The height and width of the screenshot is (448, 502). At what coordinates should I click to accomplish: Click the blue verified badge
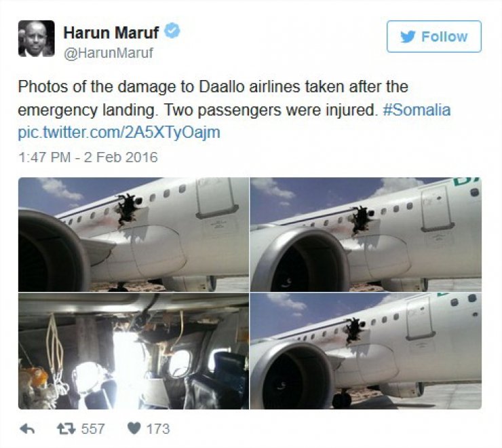[172, 31]
